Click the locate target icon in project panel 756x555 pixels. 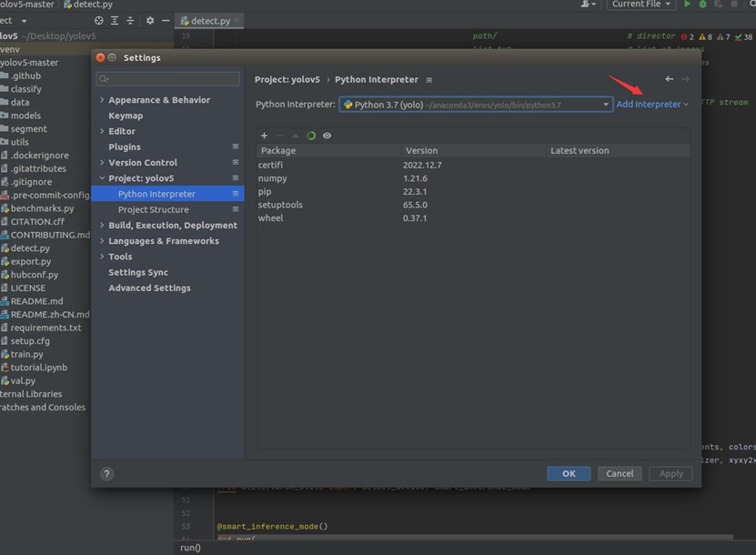coord(99,20)
